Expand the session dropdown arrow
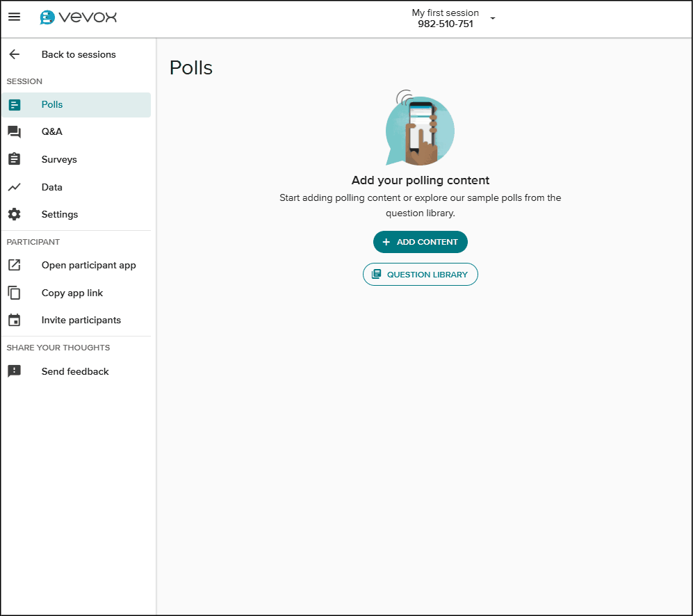The image size is (693, 616). 493,19
